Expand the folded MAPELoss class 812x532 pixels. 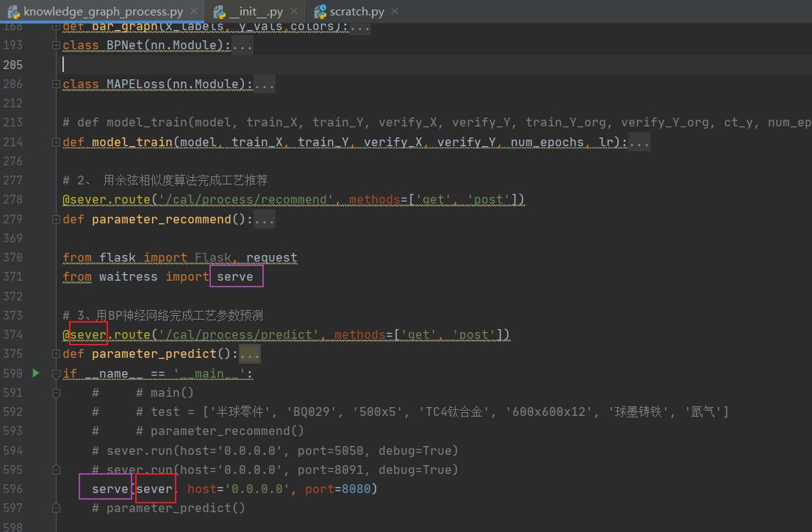tap(55, 83)
